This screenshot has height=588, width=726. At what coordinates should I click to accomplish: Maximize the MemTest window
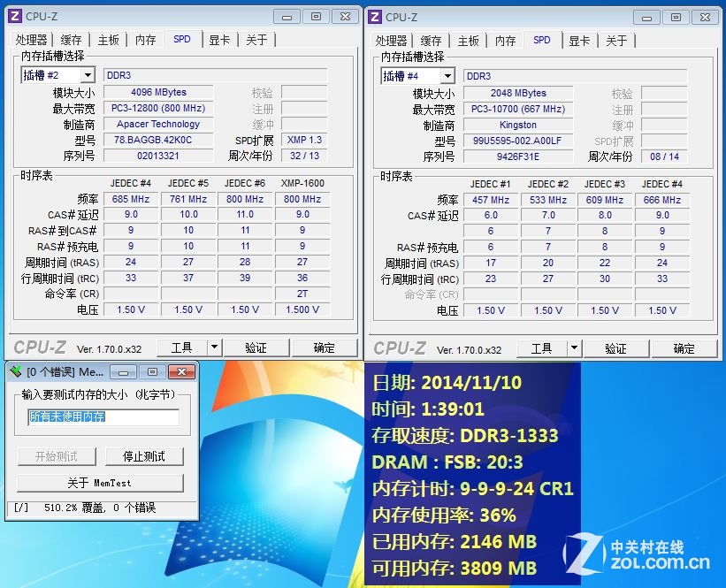pyautogui.click(x=152, y=371)
